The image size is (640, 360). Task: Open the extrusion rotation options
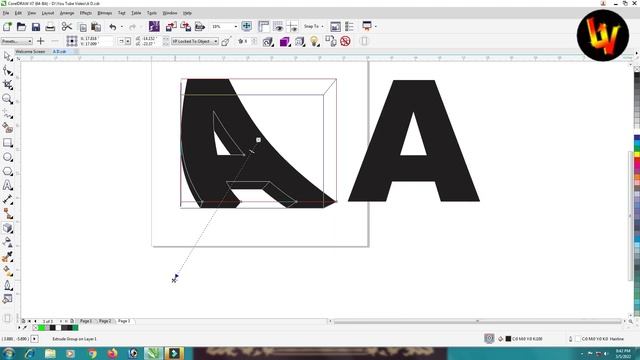tap(268, 41)
